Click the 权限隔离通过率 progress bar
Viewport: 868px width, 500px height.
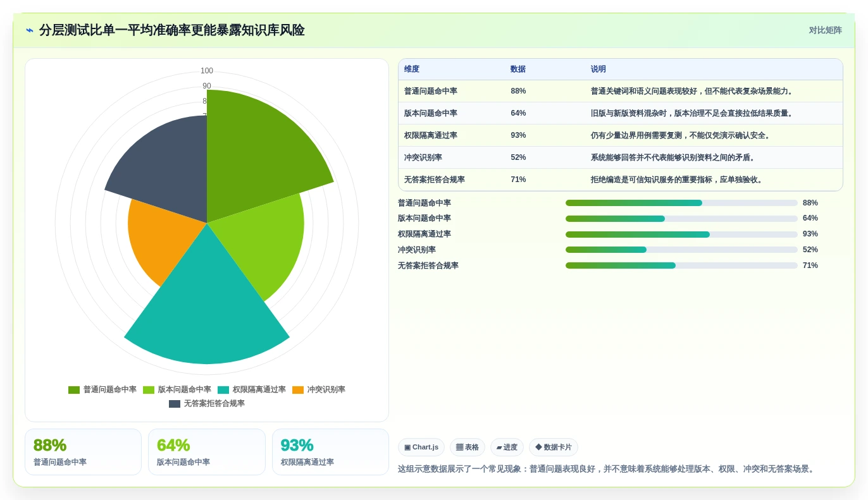tap(681, 235)
